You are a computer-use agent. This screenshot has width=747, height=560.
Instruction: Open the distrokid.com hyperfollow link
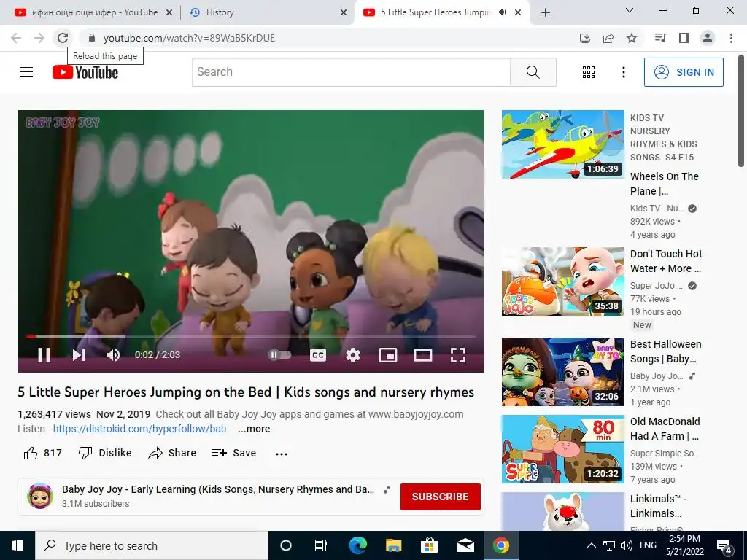pyautogui.click(x=139, y=429)
